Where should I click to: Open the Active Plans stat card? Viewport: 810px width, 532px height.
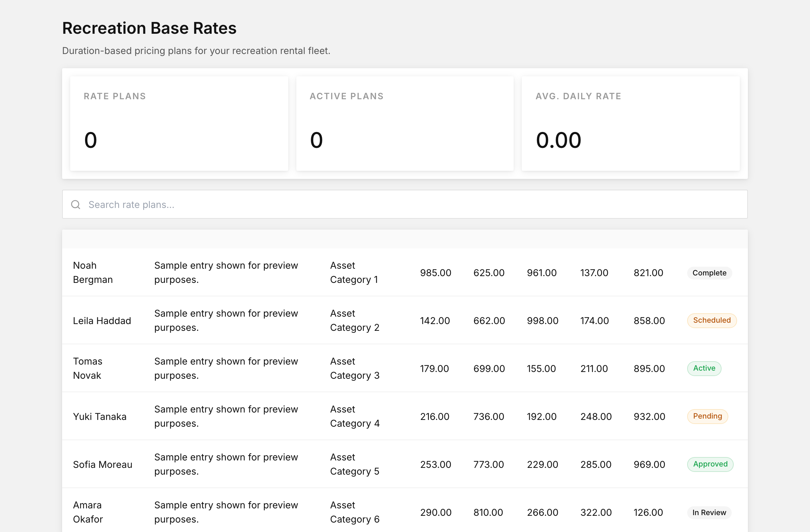405,124
